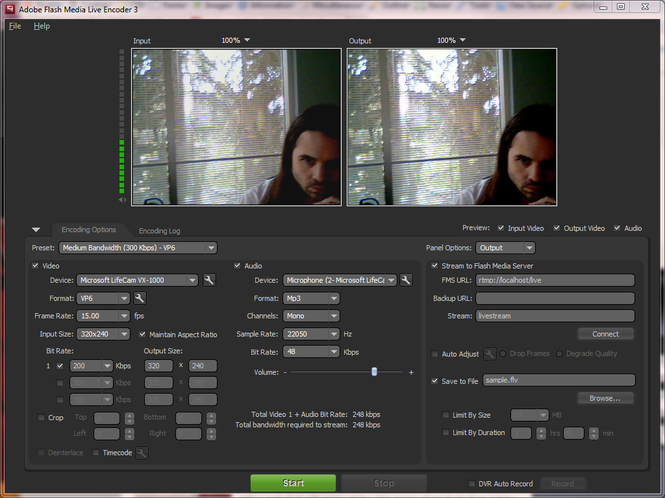This screenshot has width=665, height=498.
Task: Click the Input video preview
Action: click(x=236, y=127)
